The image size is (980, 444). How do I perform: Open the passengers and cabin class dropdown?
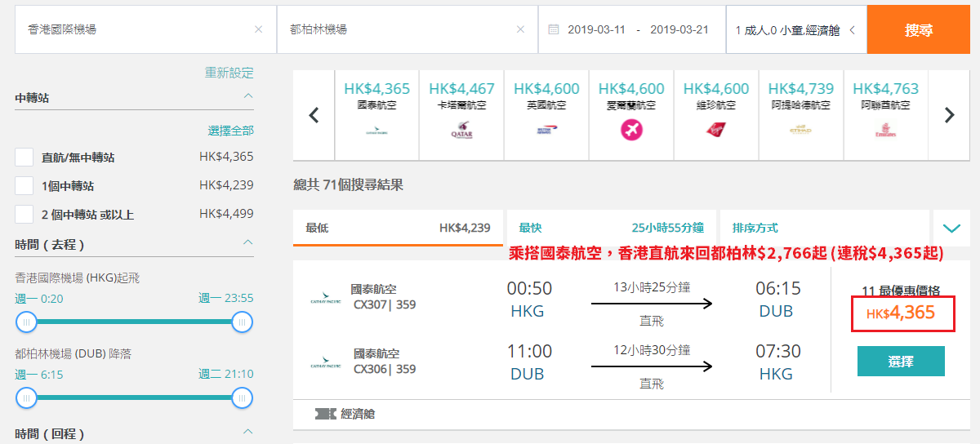(x=796, y=29)
